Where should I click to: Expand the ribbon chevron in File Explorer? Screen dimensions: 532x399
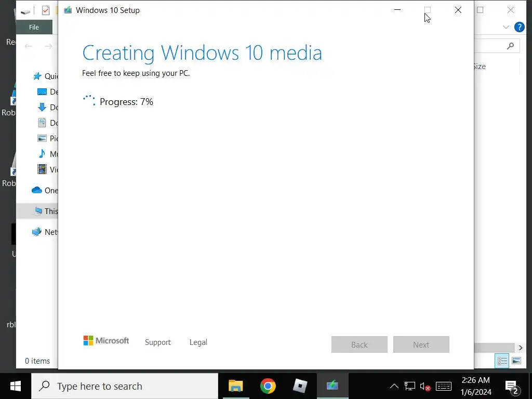(x=506, y=27)
